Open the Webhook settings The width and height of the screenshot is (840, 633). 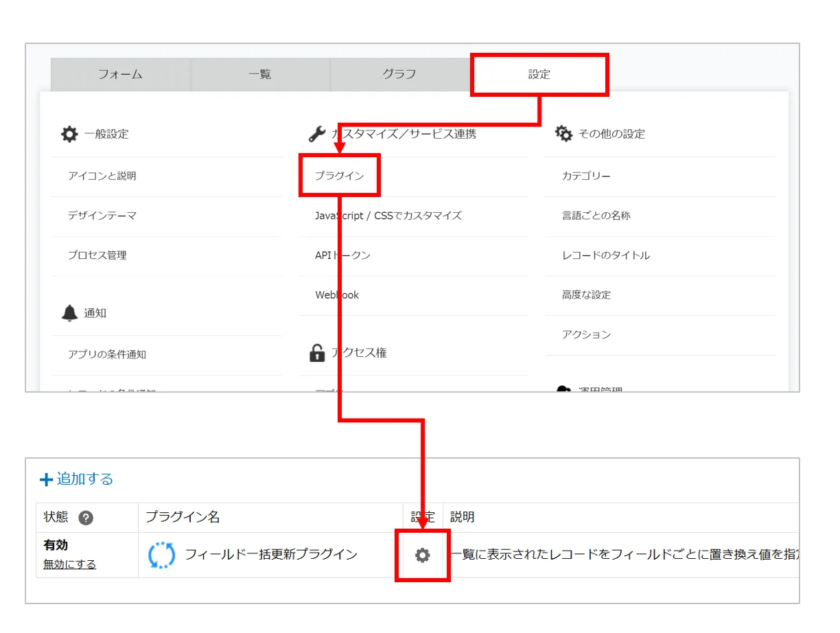[337, 295]
